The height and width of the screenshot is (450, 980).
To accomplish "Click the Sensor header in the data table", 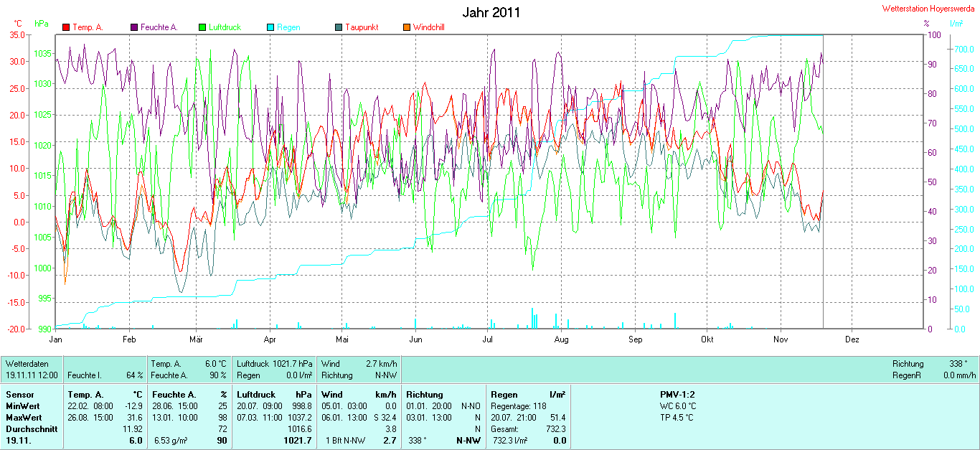I will [x=19, y=395].
